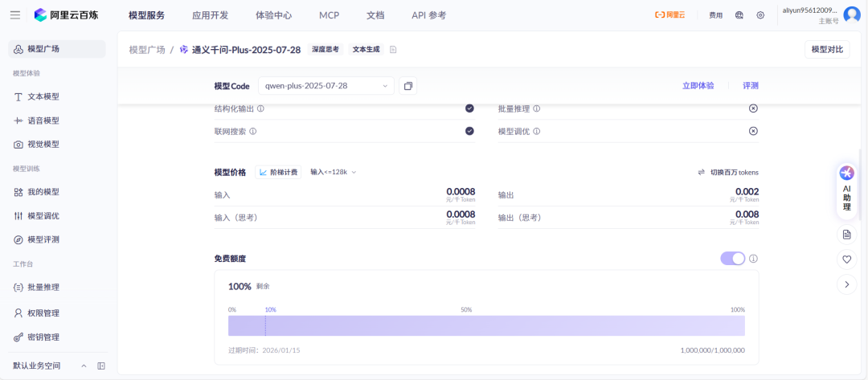Click the info icon next to 结构化输出
The width and height of the screenshot is (868, 380).
coord(260,108)
